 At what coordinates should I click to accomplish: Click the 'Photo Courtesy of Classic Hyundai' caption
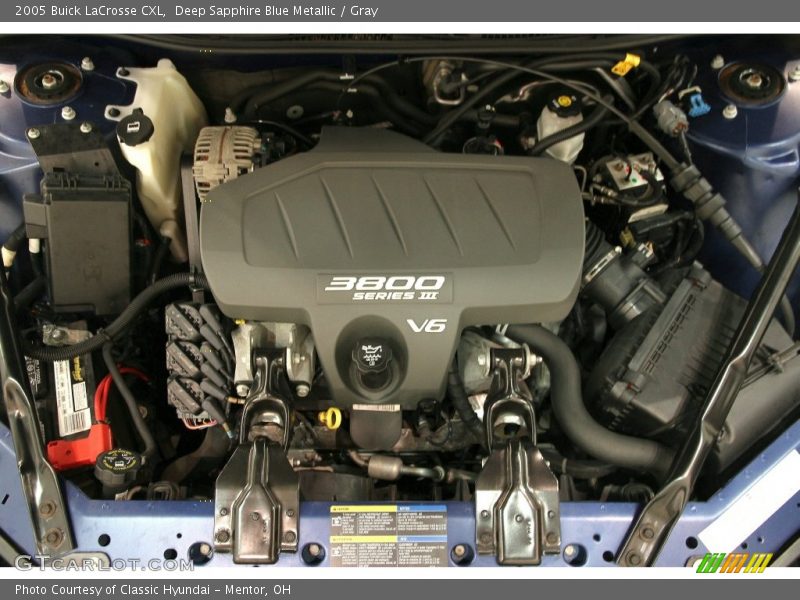click(x=112, y=590)
